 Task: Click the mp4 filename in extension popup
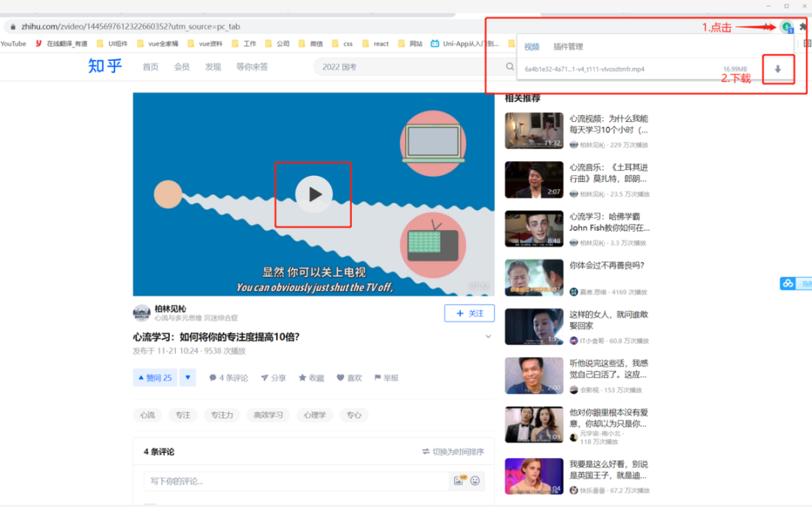coord(584,69)
